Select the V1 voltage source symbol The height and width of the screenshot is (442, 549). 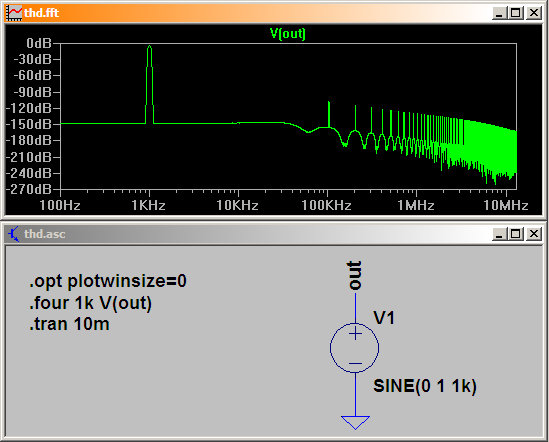click(355, 347)
